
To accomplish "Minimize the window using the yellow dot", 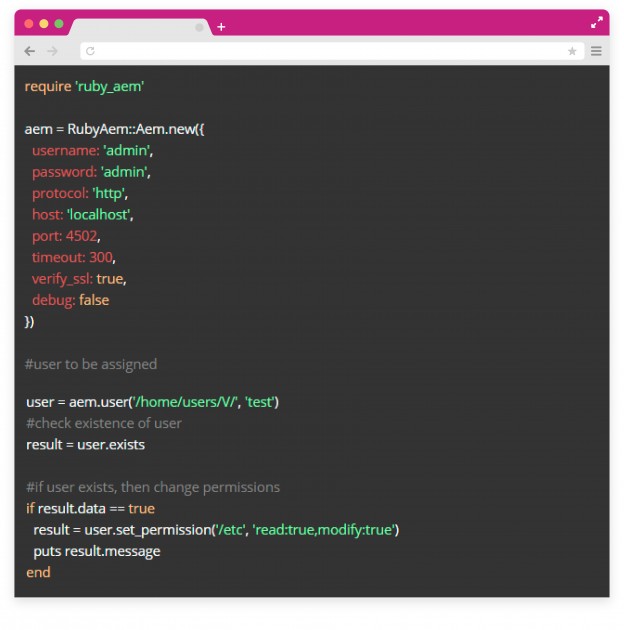I will click(x=44, y=23).
